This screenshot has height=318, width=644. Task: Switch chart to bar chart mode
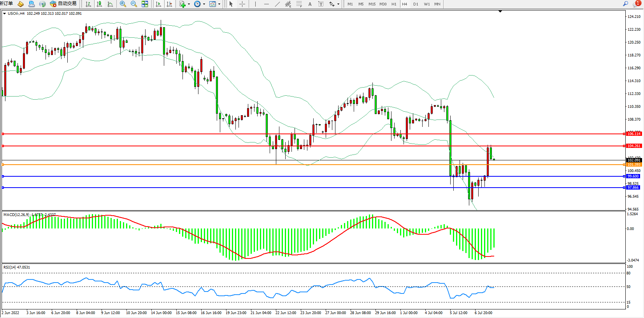pos(88,4)
